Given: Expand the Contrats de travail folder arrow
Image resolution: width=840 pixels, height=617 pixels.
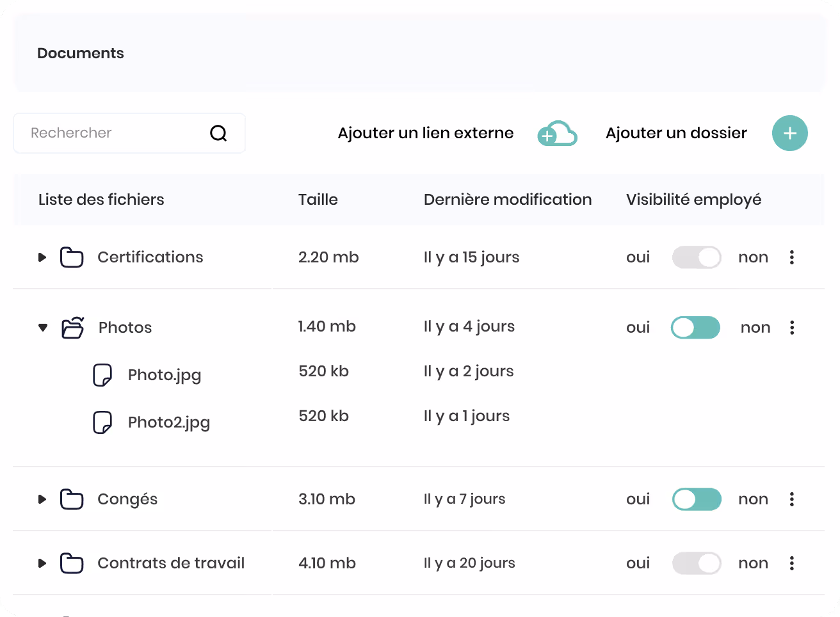Looking at the screenshot, I should tap(42, 563).
